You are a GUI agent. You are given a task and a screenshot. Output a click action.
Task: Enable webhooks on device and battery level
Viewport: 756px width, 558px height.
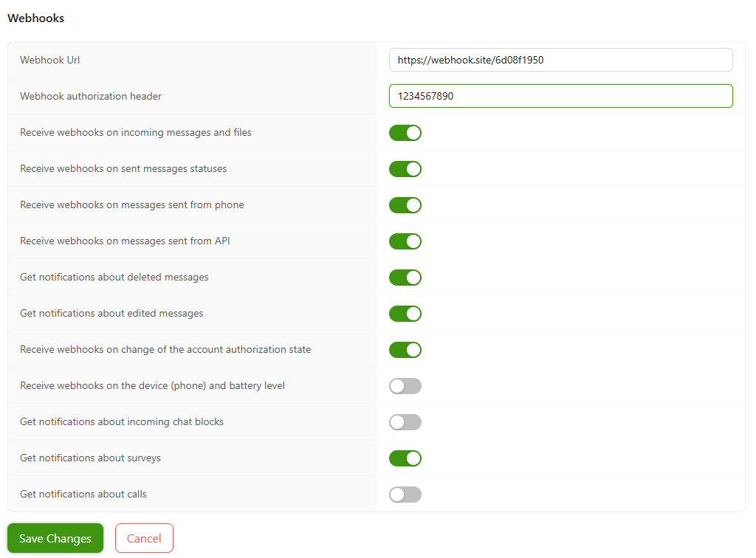pos(405,386)
